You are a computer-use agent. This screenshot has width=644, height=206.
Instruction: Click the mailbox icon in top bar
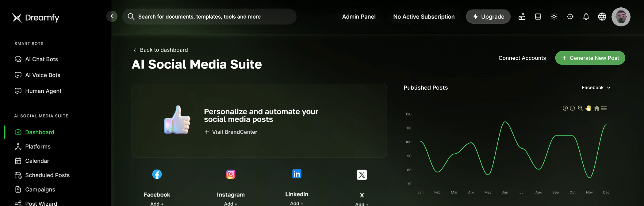click(x=522, y=17)
